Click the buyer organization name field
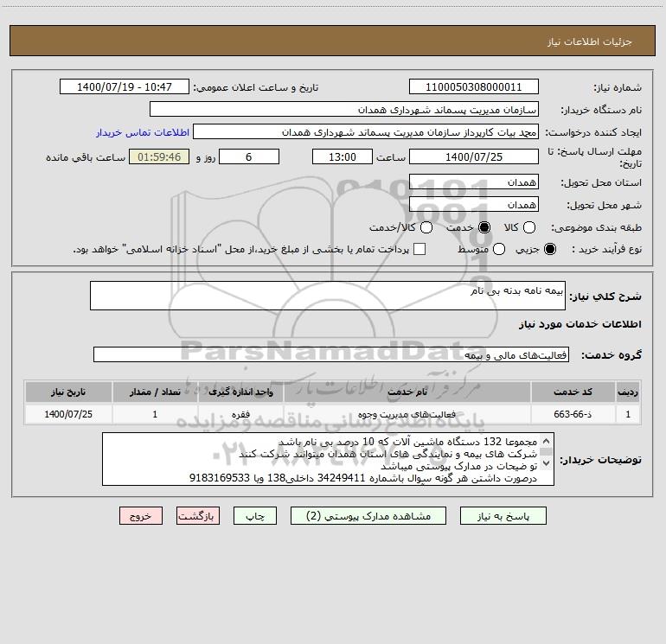Screen dimensions: 666x644 click(x=344, y=110)
